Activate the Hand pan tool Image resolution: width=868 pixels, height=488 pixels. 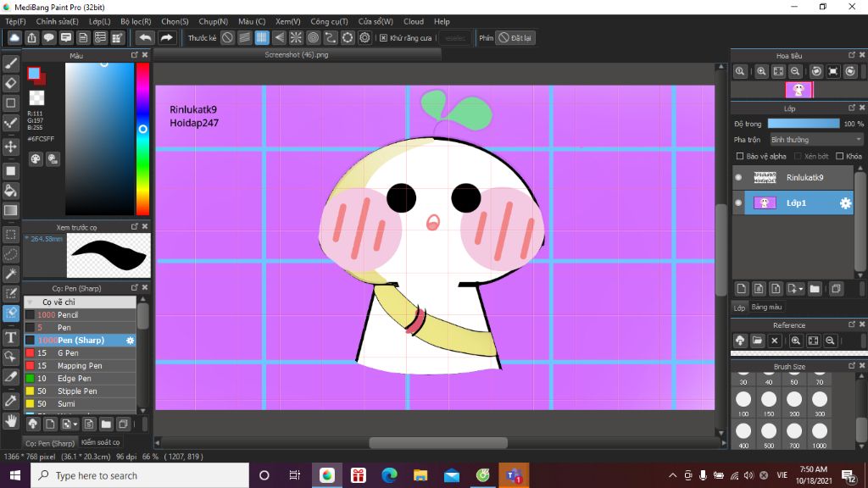tap(11, 420)
